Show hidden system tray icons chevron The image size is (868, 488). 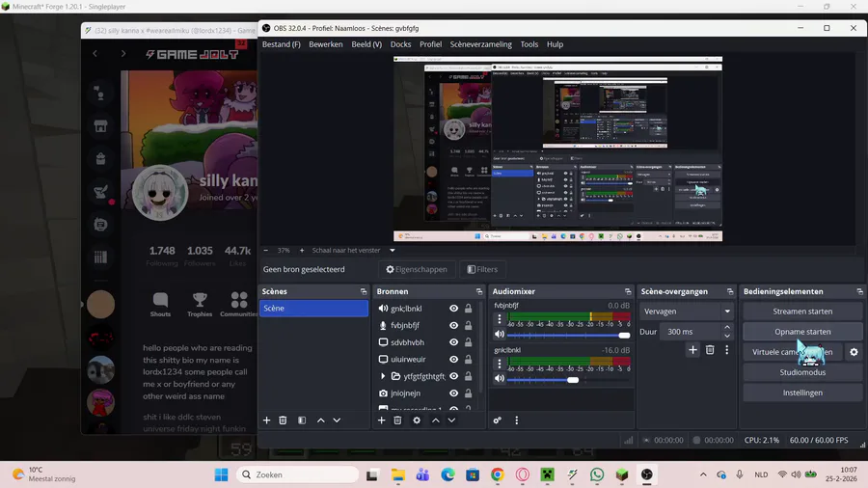click(703, 474)
